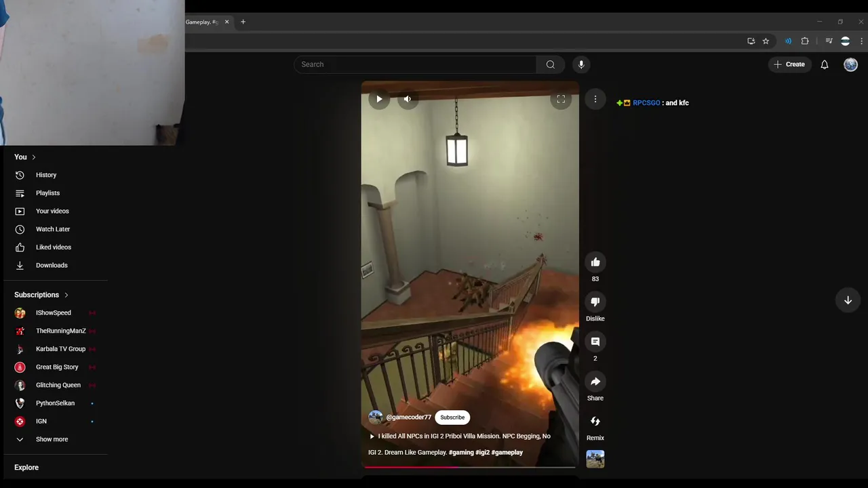Subscribe to @gamecoder77
The height and width of the screenshot is (488, 868).
[452, 418]
